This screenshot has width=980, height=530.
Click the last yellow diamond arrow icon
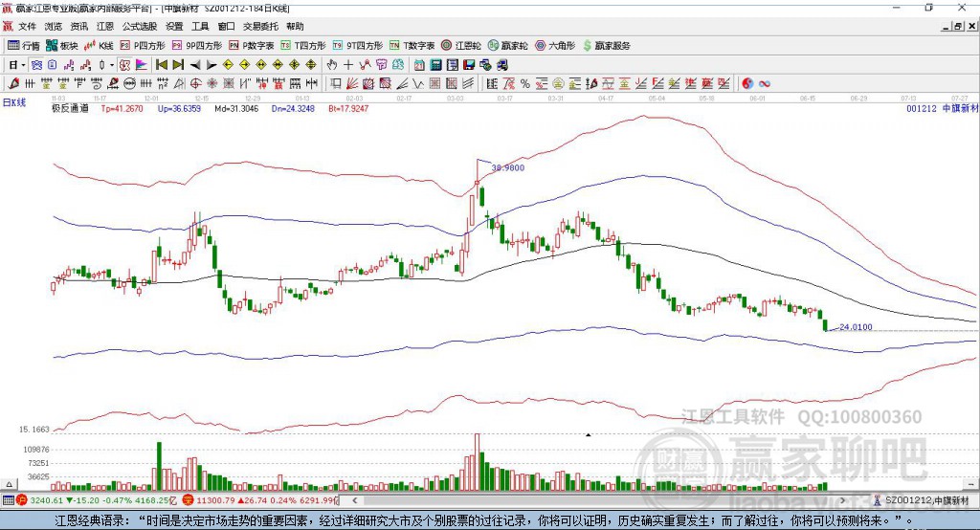311,65
